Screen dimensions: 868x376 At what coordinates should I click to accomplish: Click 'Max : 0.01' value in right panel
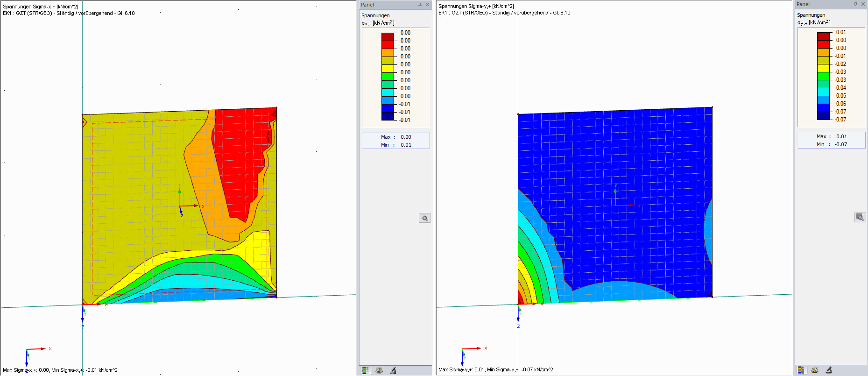click(x=832, y=136)
